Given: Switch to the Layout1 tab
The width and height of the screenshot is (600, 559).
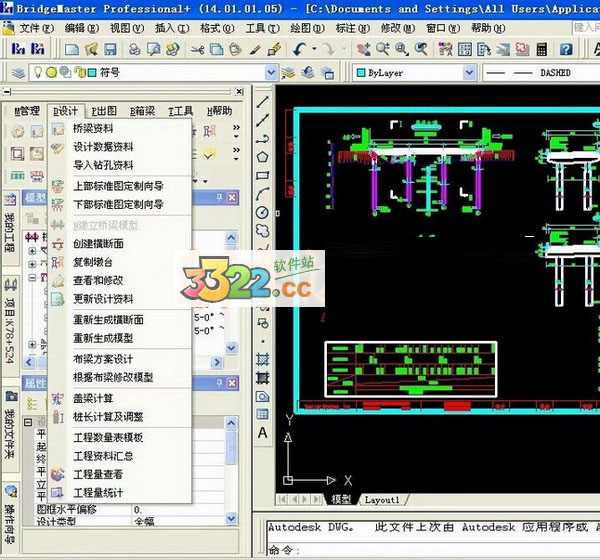Looking at the screenshot, I should tap(382, 500).
